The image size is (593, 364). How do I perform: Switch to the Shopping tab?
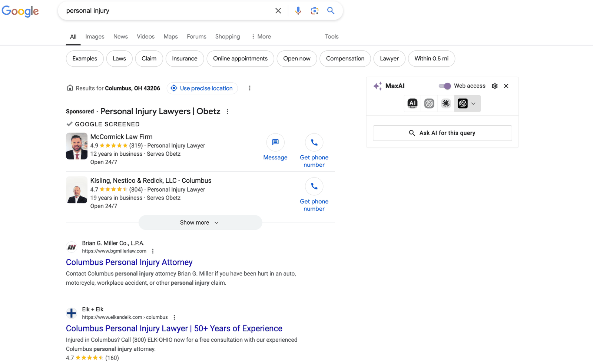point(228,37)
